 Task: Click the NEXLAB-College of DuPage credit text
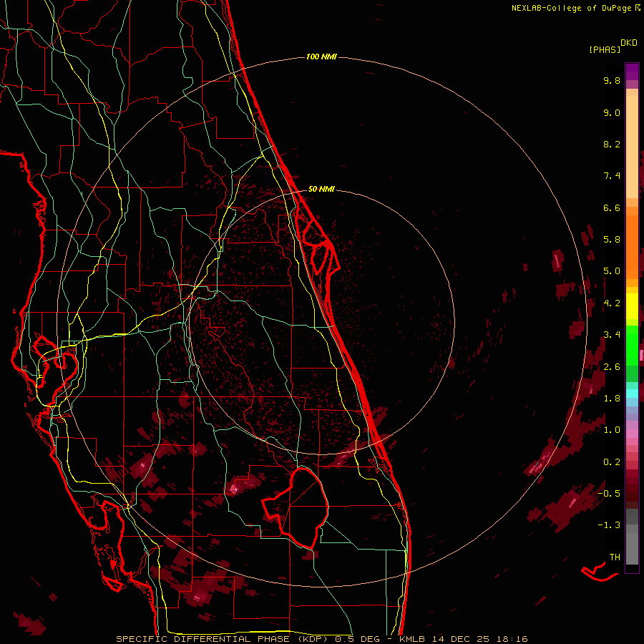pyautogui.click(x=571, y=8)
